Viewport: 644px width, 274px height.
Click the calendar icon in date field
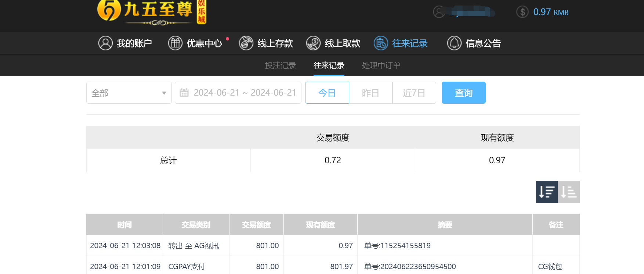click(184, 93)
